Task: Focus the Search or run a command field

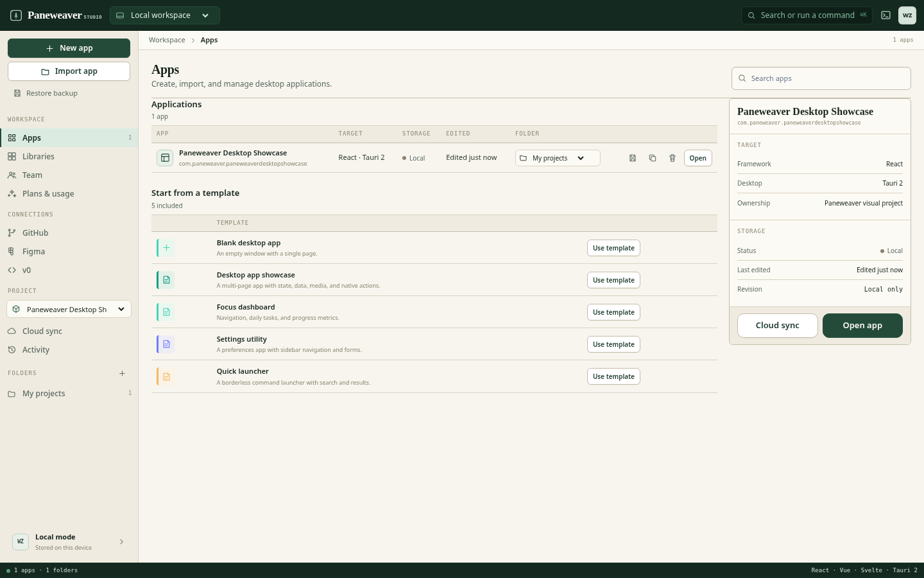Action: [807, 15]
